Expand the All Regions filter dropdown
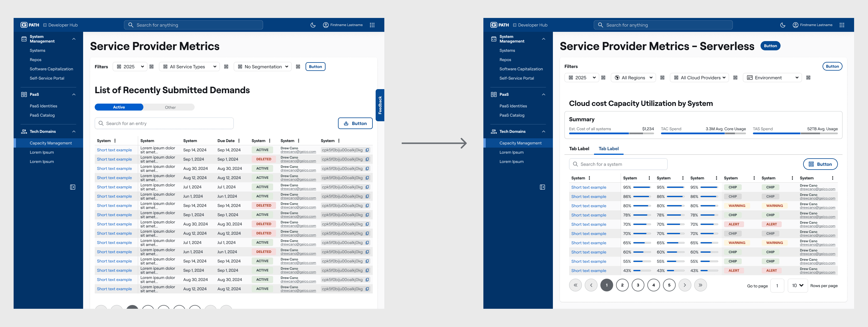This screenshot has height=327, width=868. point(633,78)
